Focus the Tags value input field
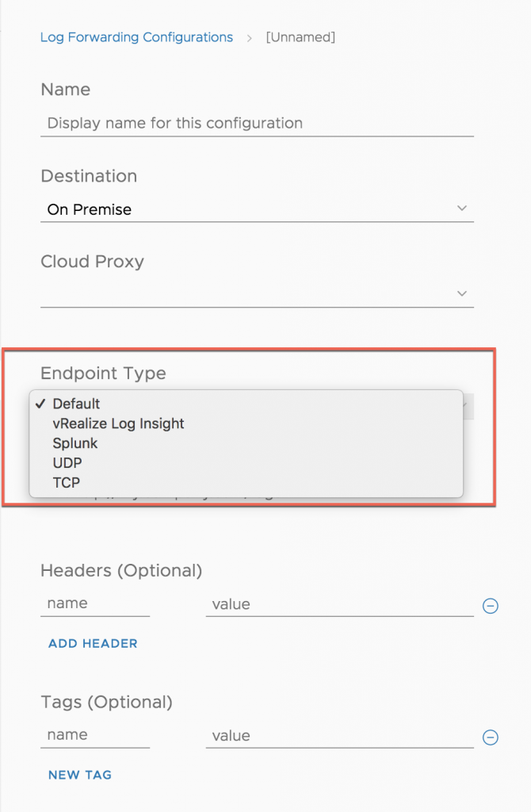 click(x=340, y=735)
